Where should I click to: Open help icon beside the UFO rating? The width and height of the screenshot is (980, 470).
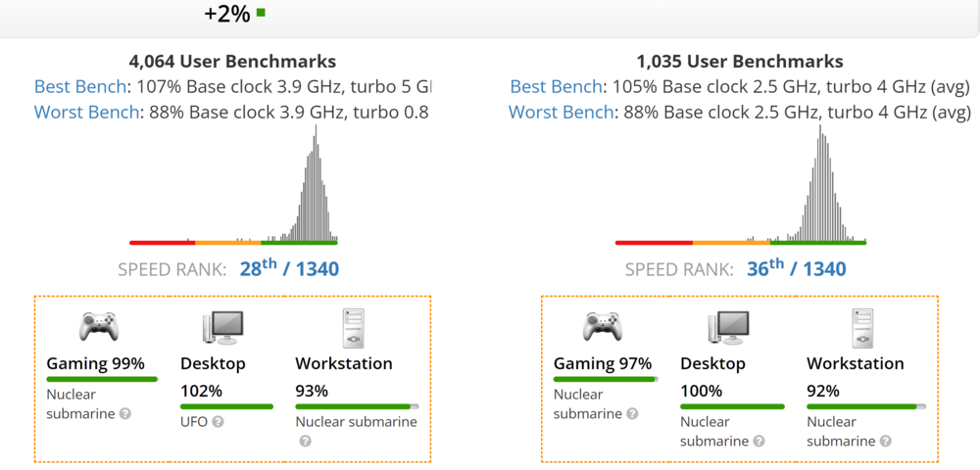point(218,422)
